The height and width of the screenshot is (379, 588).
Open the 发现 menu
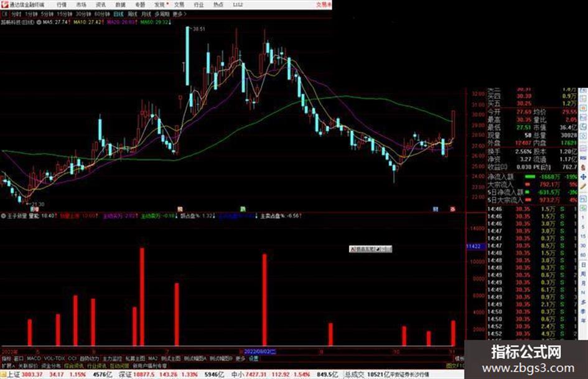[x=160, y=5]
